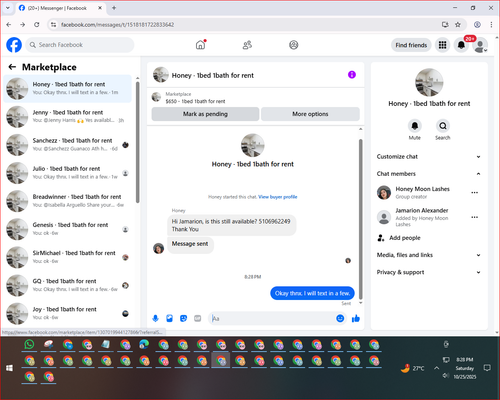
Task: Click the taskbar volume icon
Action: tap(446, 376)
